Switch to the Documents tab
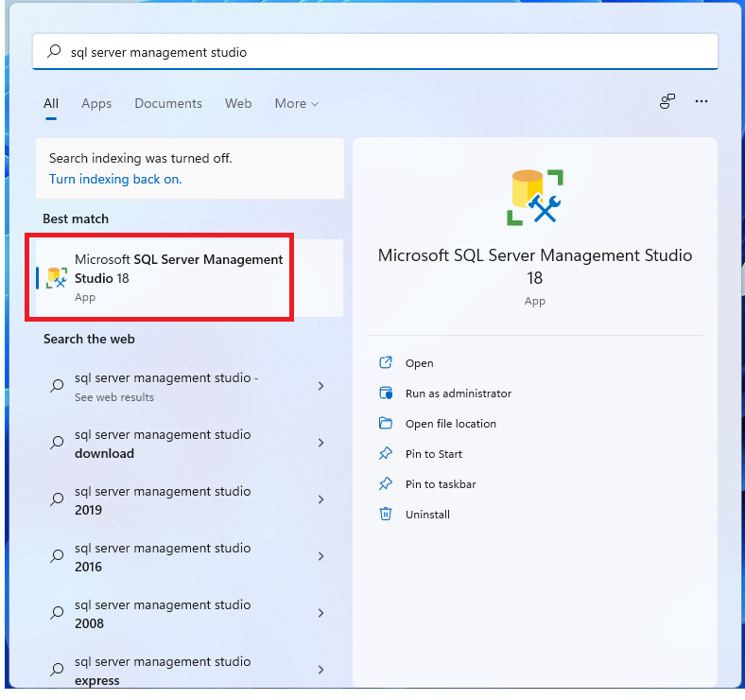 tap(168, 104)
